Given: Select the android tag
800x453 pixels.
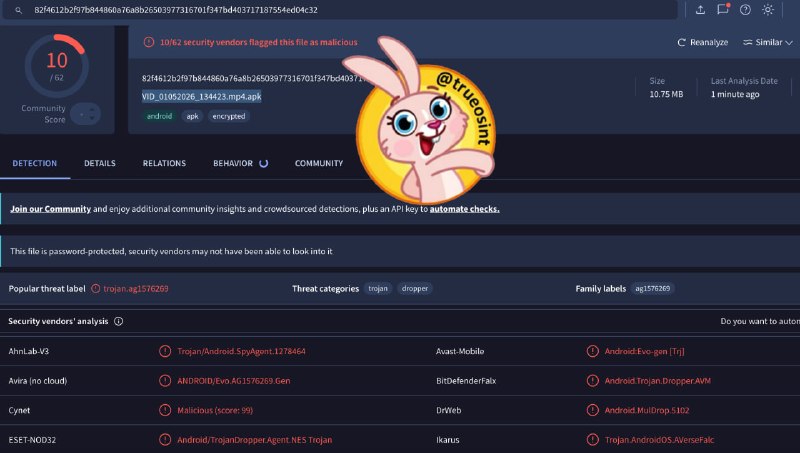Looking at the screenshot, I should pos(159,116).
